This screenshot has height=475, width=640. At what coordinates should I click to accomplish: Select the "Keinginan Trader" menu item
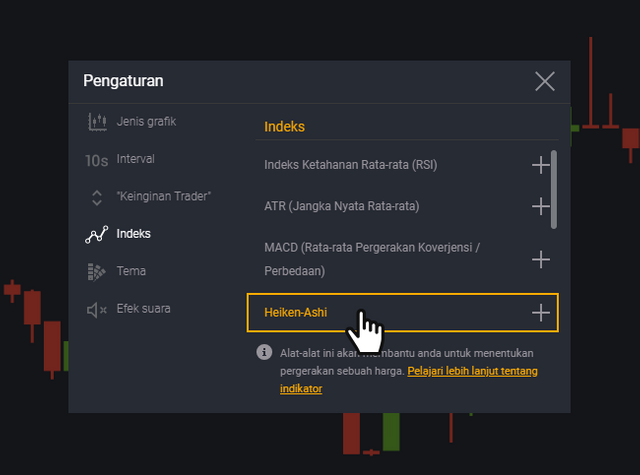point(164,196)
